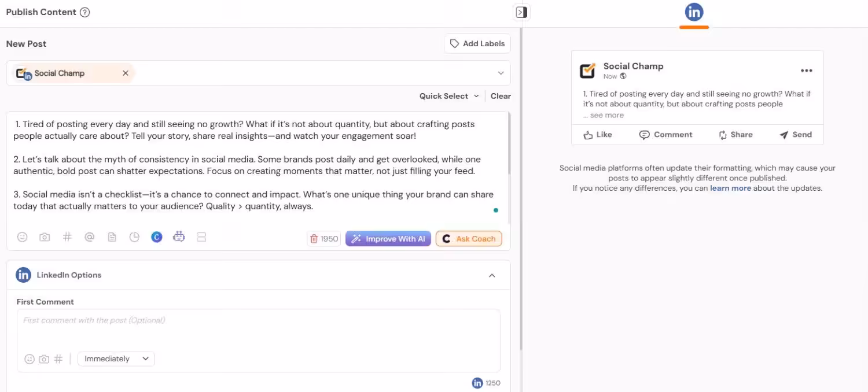Open the Immediately timing dropdown

[116, 359]
